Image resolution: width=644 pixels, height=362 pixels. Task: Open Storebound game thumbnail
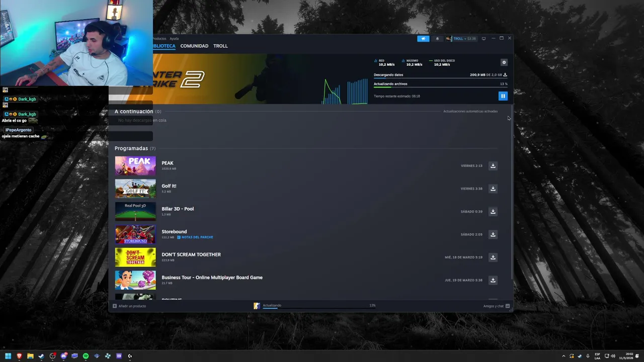pyautogui.click(x=135, y=234)
